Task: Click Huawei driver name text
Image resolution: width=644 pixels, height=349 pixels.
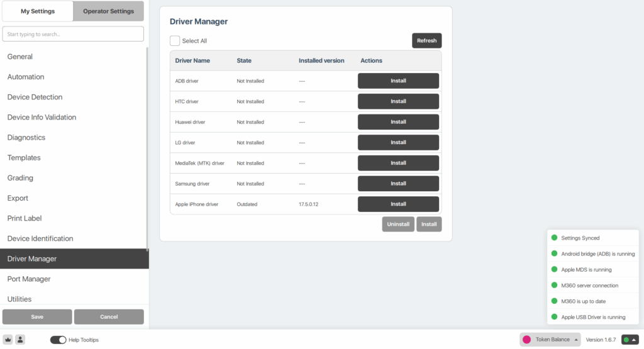Action: tap(190, 122)
